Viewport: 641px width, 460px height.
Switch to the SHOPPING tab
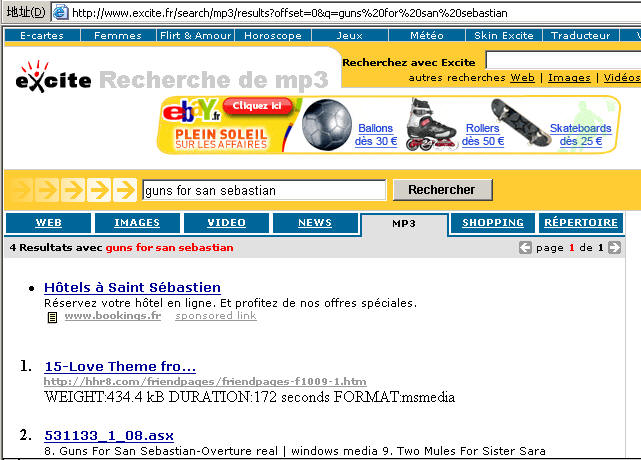tap(493, 223)
